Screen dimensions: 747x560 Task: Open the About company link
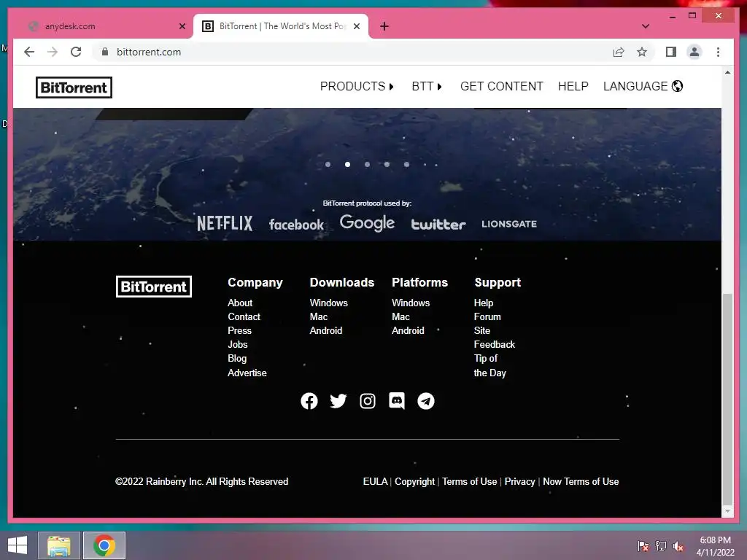[239, 303]
